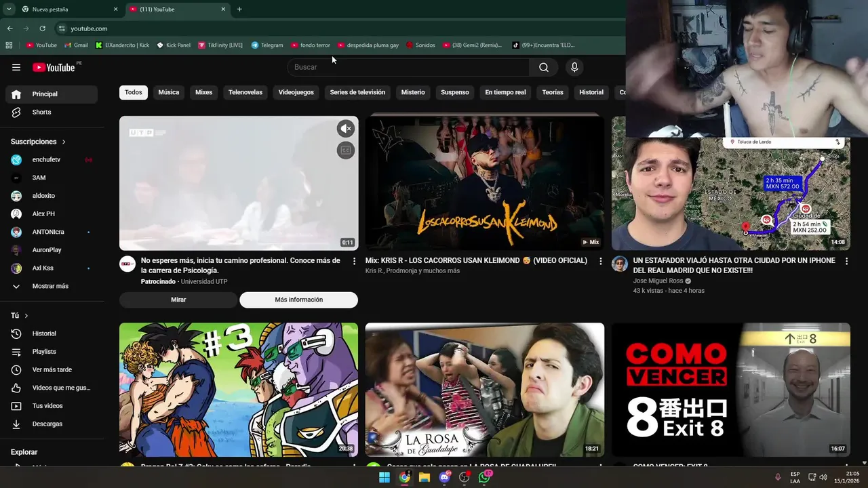Open File Explorer from the taskbar
This screenshot has height=488, width=868.
click(x=425, y=477)
